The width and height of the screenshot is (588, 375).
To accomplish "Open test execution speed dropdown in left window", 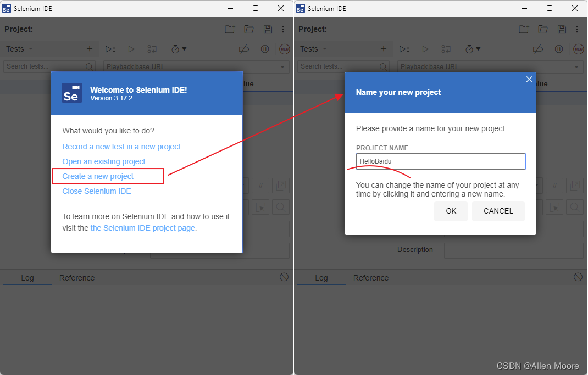I will pyautogui.click(x=179, y=49).
